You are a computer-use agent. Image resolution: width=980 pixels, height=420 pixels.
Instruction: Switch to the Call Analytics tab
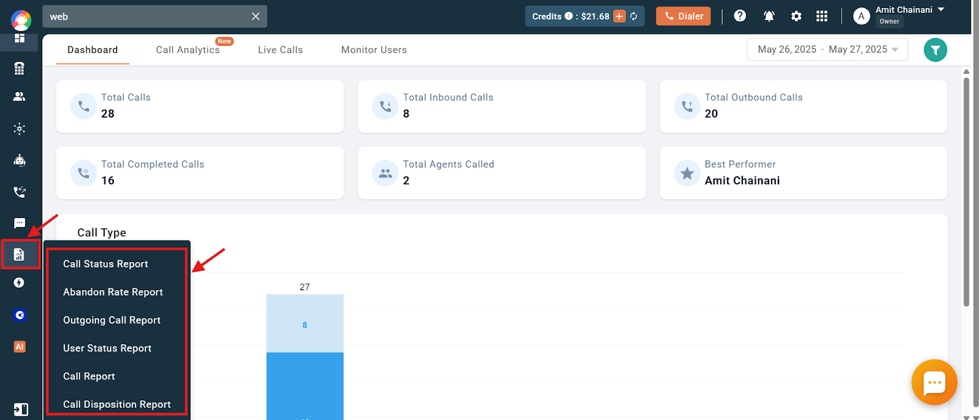coord(188,50)
